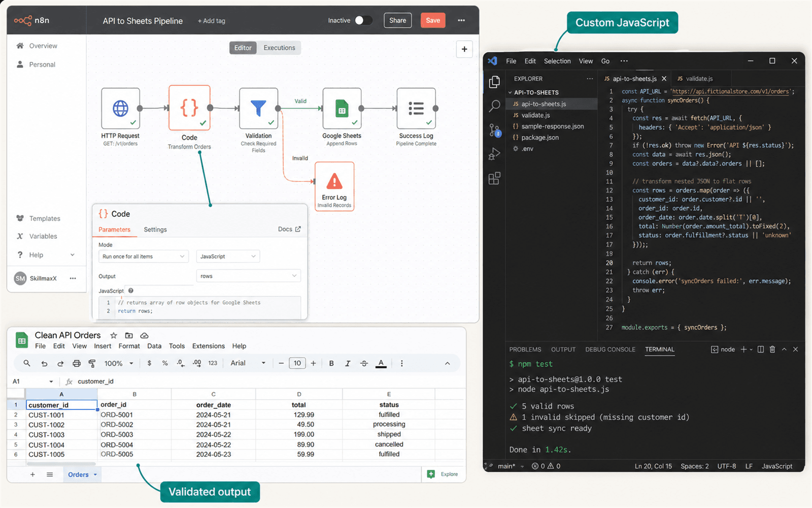
Task: Click the Share button in n8n
Action: (397, 20)
